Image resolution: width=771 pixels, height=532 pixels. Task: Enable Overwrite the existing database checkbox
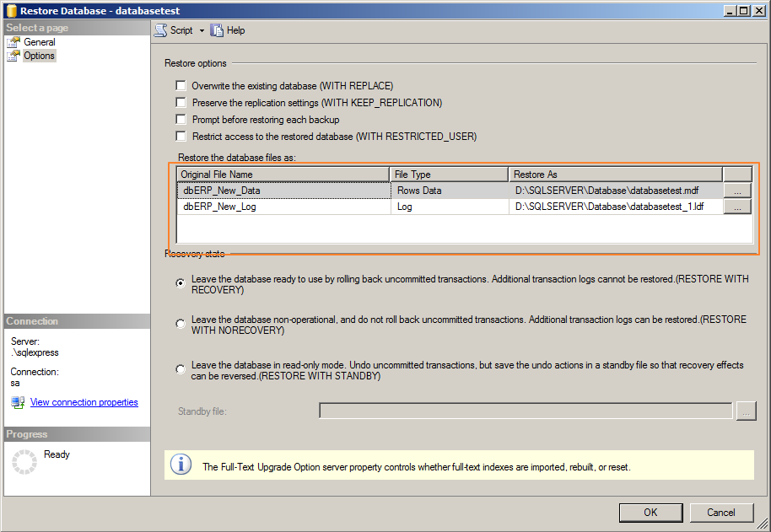point(181,86)
